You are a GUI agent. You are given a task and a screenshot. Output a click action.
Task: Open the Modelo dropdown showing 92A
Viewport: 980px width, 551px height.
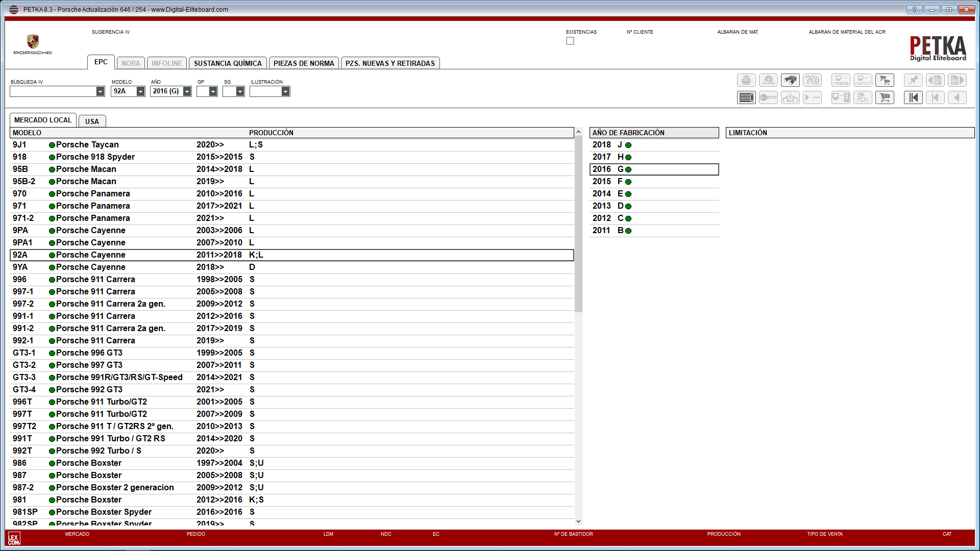(140, 91)
